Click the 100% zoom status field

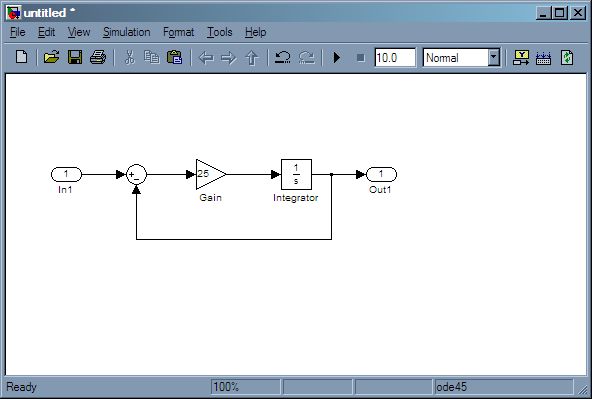pos(245,387)
